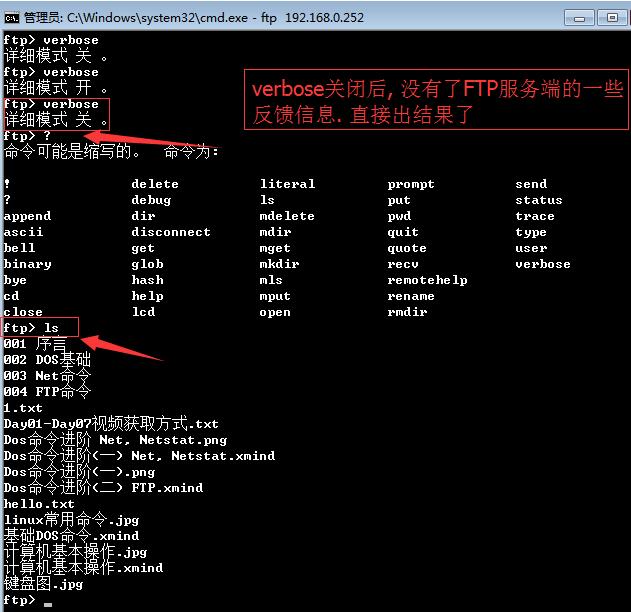Click the 'pwd' command text
631x612 pixels.
pyautogui.click(x=399, y=216)
